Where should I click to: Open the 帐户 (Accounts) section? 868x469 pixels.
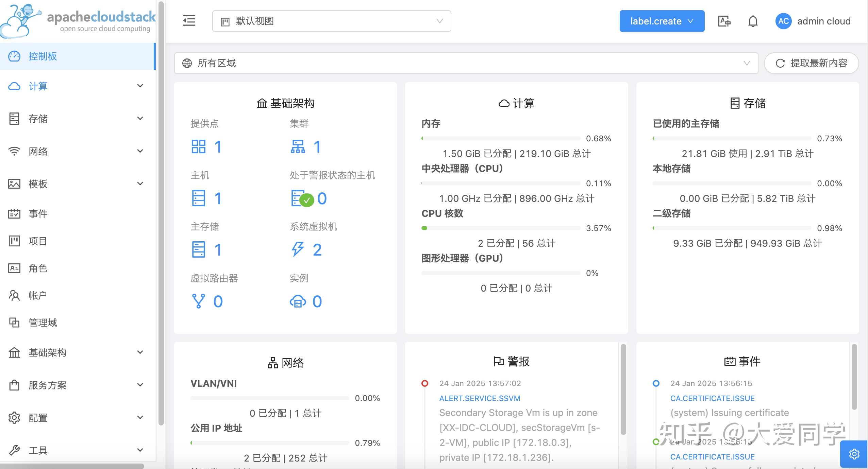[37, 295]
